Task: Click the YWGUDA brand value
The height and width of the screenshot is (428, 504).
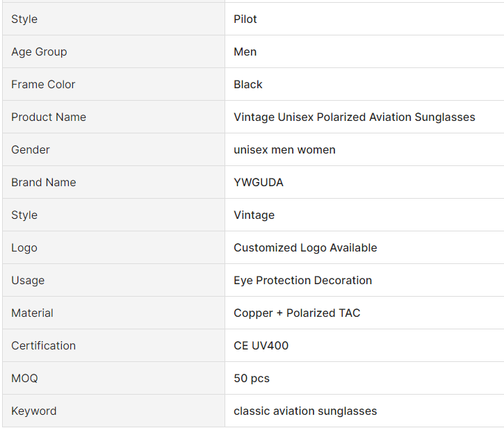Action: [x=259, y=183]
